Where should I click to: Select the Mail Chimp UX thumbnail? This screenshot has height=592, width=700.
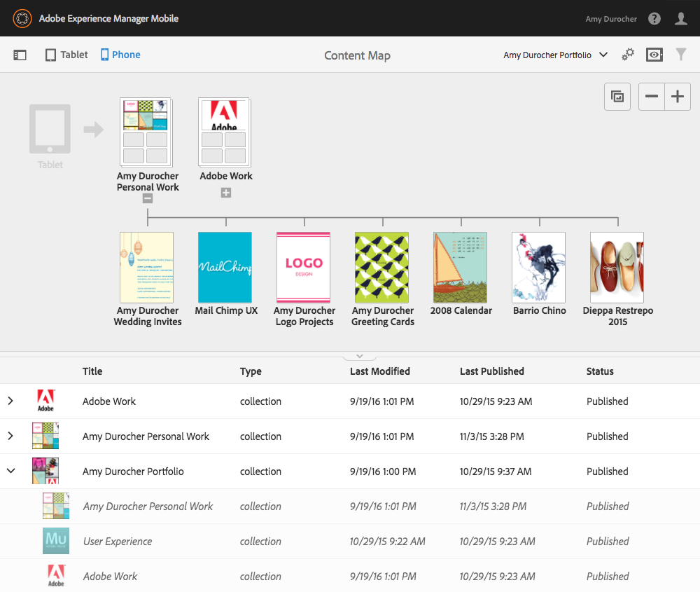point(225,267)
